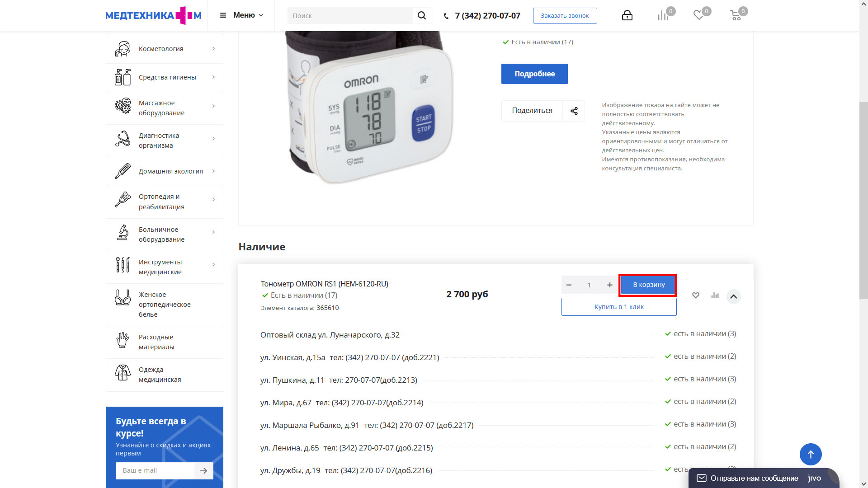This screenshot has width=868, height=488.
Task: Click the share icon next to Поделиться
Action: 574,111
